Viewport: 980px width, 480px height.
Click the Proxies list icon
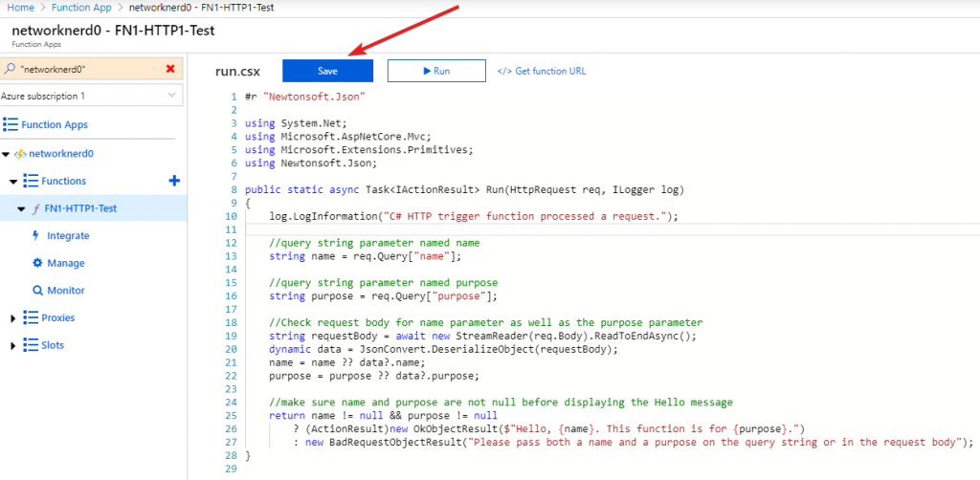[x=31, y=317]
